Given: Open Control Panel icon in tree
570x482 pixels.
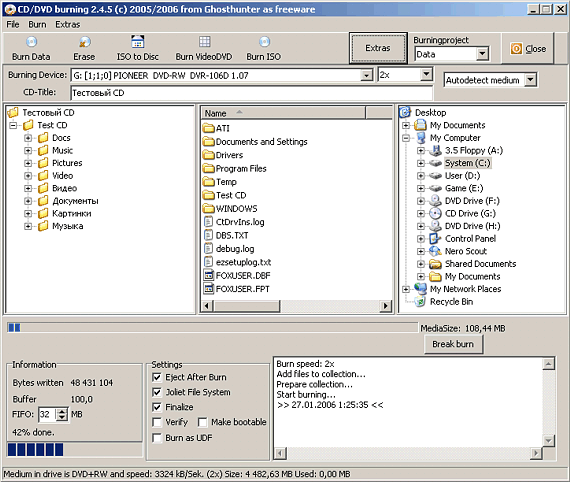Looking at the screenshot, I should [x=434, y=239].
